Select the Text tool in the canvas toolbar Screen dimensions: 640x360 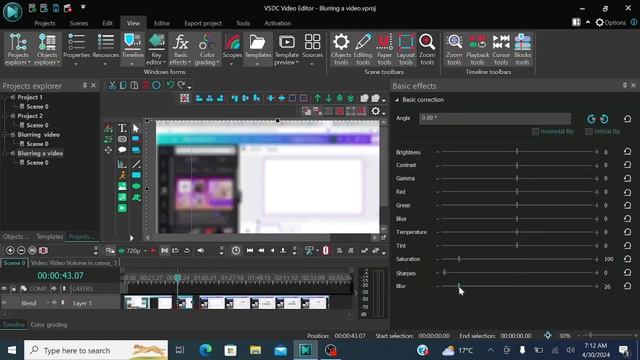[x=122, y=128]
